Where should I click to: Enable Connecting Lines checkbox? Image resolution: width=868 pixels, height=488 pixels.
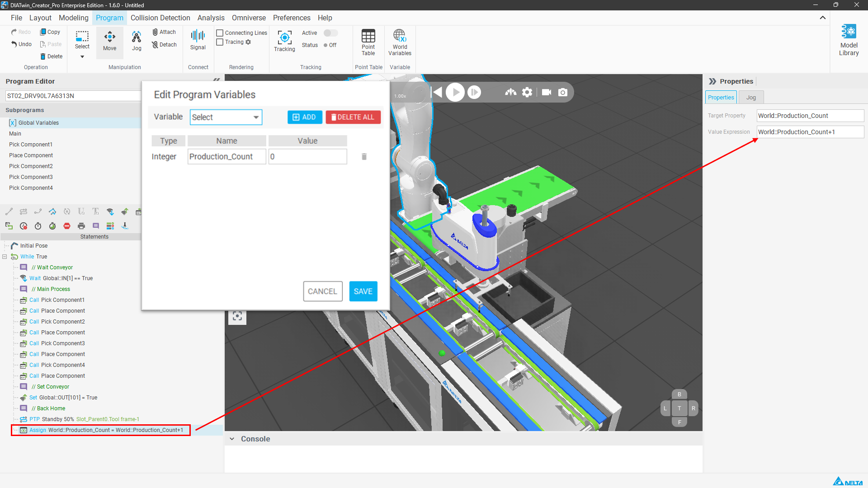point(220,33)
